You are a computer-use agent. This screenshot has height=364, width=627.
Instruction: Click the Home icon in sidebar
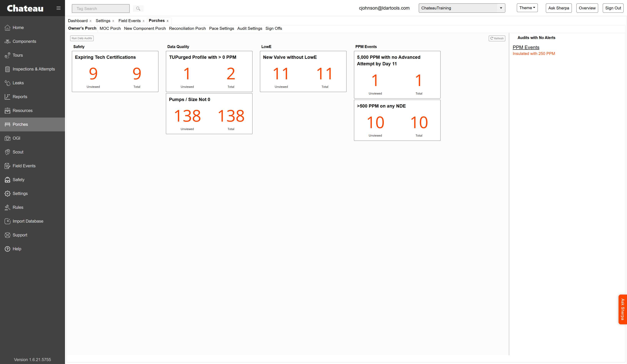7,28
